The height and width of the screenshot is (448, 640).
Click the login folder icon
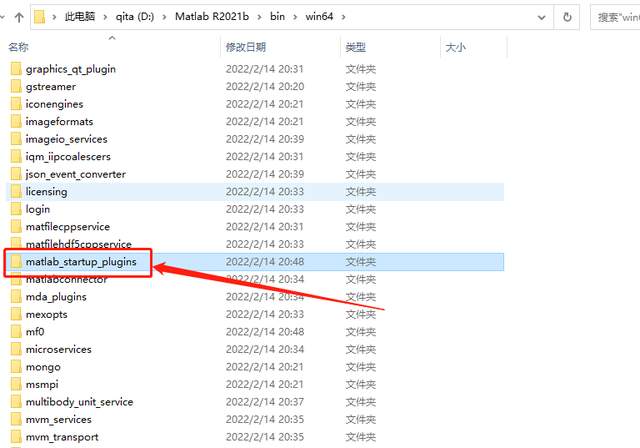coord(16,209)
